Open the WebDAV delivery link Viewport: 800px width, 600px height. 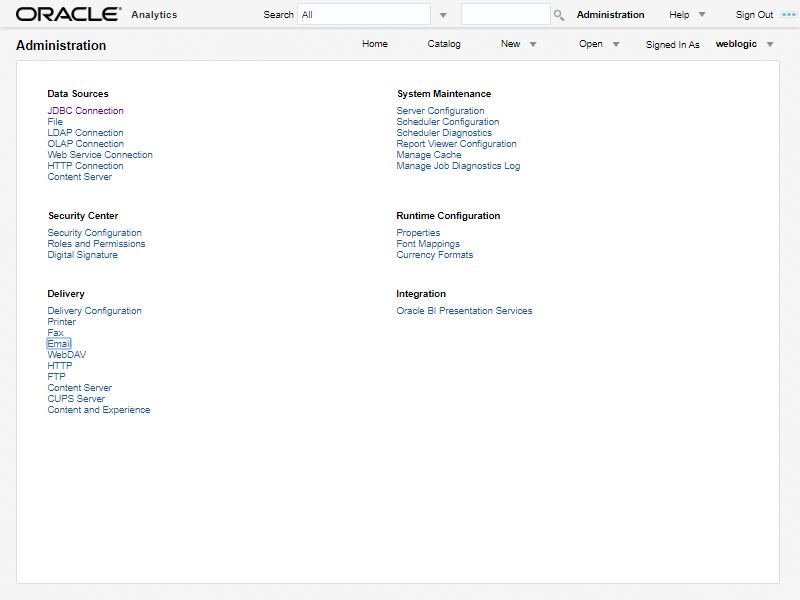pyautogui.click(x=67, y=355)
